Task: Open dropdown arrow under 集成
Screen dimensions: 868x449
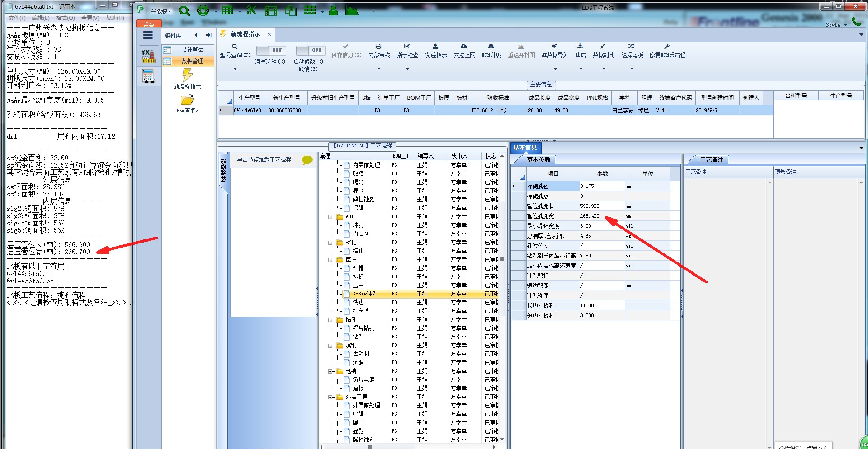Action: pos(581,69)
